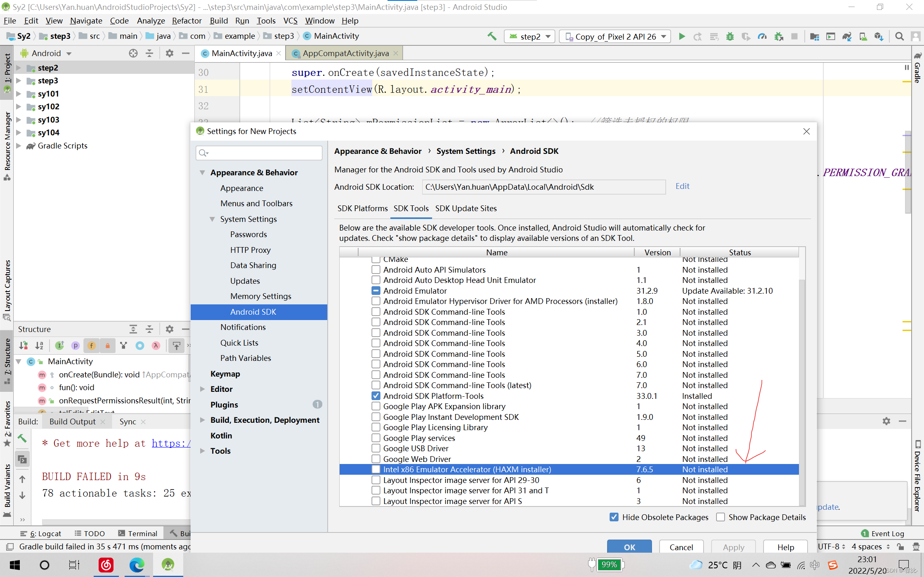Toggle the show fields 'f' icon in Structure

[x=91, y=346]
